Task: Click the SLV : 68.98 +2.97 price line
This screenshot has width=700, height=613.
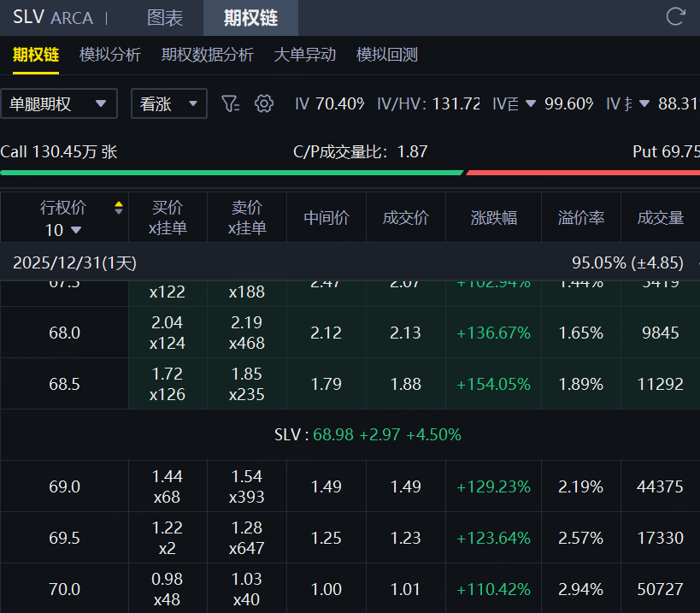Action: [x=368, y=434]
